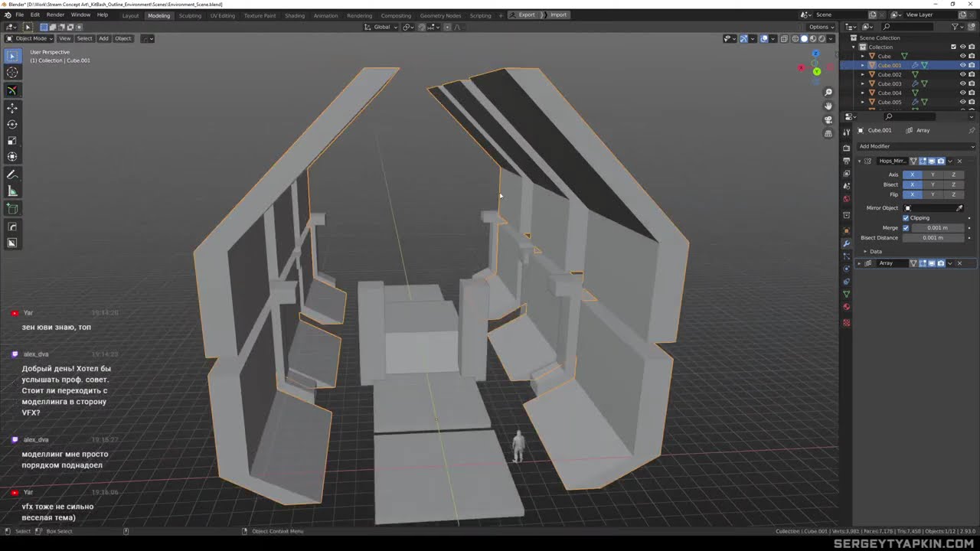Open the Render properties tab

click(846, 147)
